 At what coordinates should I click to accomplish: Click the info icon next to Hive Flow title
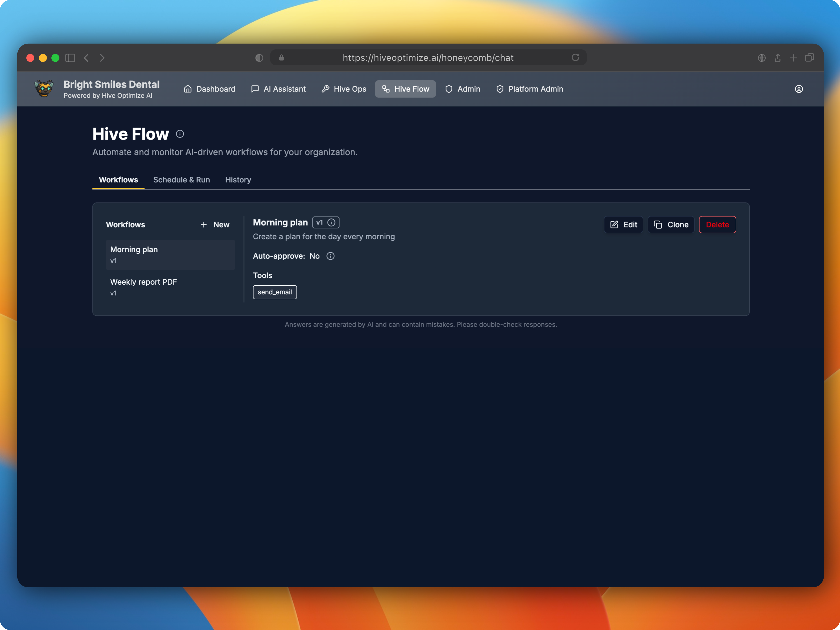click(180, 134)
